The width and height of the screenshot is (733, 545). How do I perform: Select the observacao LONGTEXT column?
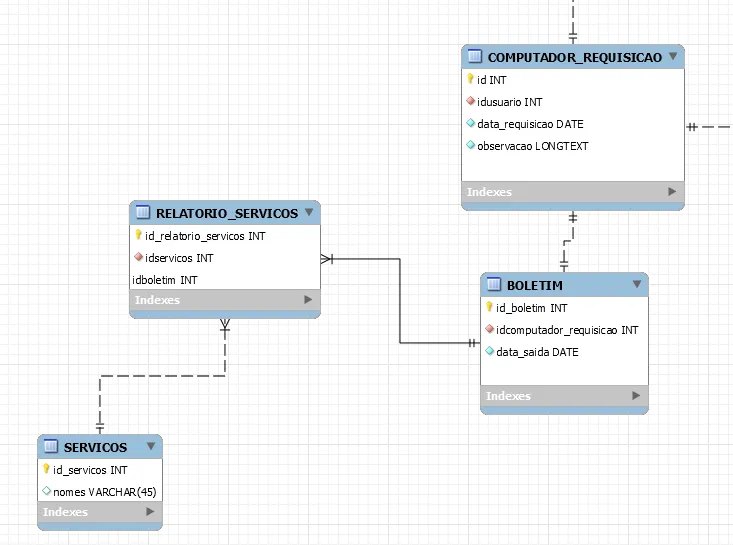(532, 146)
